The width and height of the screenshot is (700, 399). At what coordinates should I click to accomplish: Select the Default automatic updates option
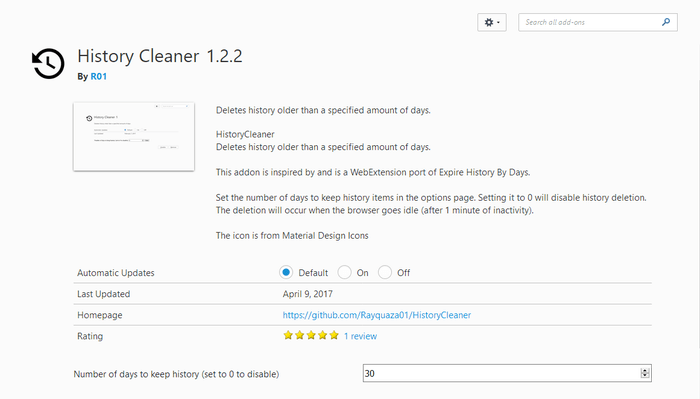(286, 272)
